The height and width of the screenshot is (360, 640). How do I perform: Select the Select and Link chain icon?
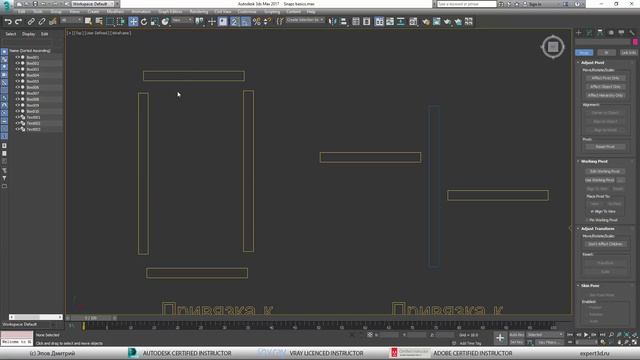(x=31, y=22)
